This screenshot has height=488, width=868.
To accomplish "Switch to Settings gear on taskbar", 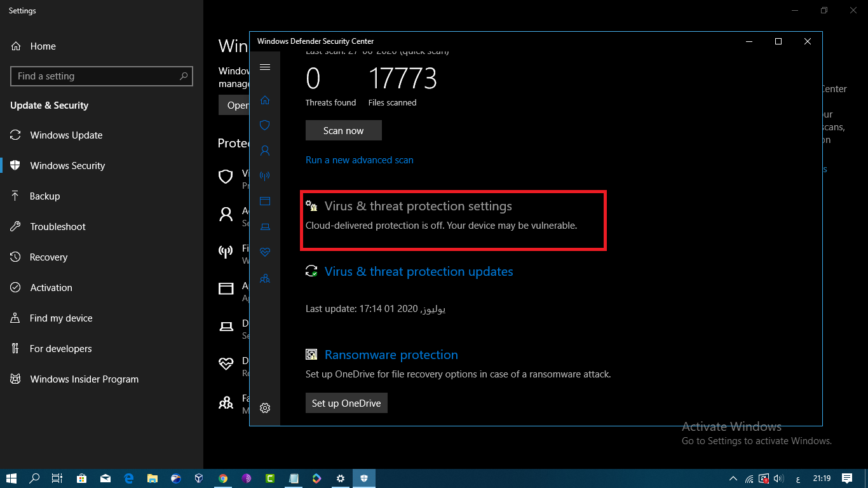I will click(341, 478).
